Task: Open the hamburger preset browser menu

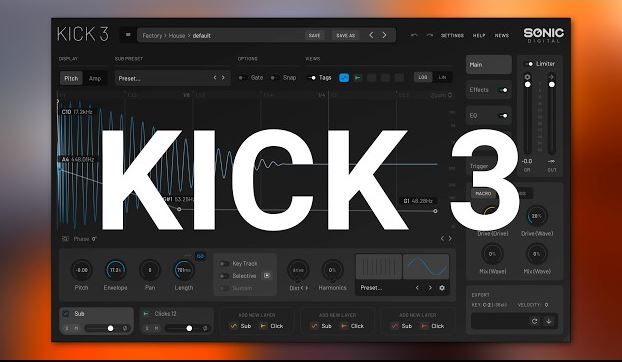Action: tap(128, 35)
